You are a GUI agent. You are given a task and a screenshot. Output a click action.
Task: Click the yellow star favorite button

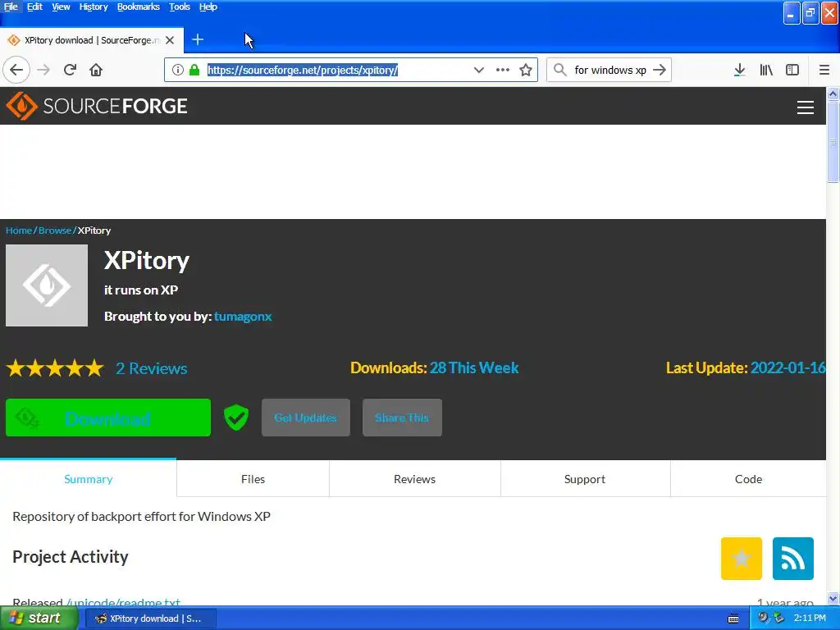[742, 558]
